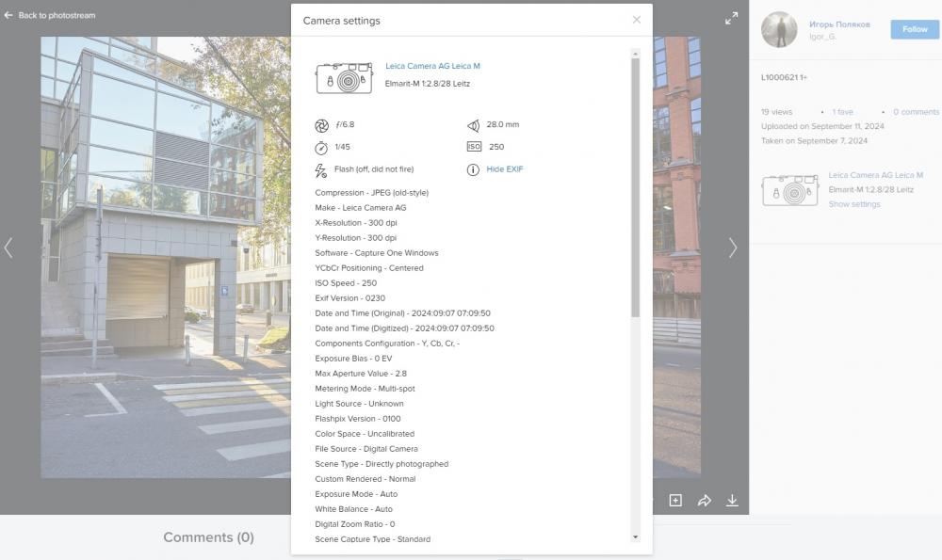Go back to photostream
Viewport: 942px width, 560px height.
point(50,15)
